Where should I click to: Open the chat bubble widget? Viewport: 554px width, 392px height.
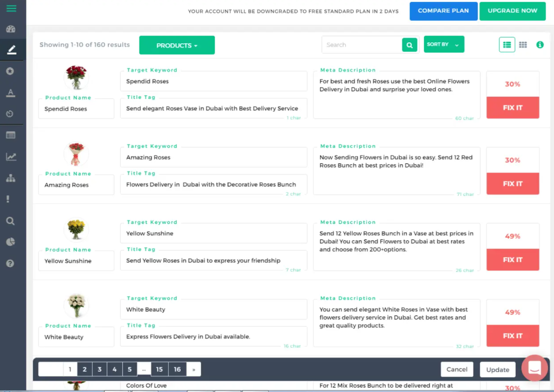[x=535, y=368]
